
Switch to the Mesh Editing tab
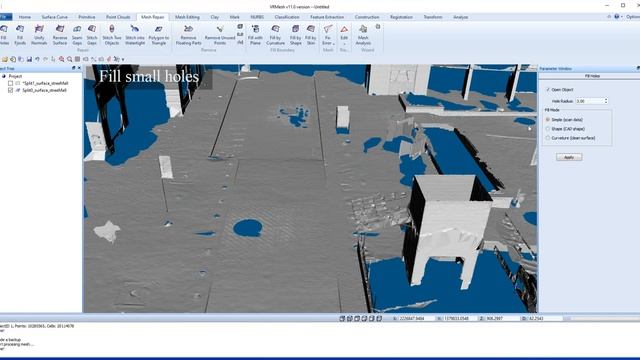click(x=187, y=17)
